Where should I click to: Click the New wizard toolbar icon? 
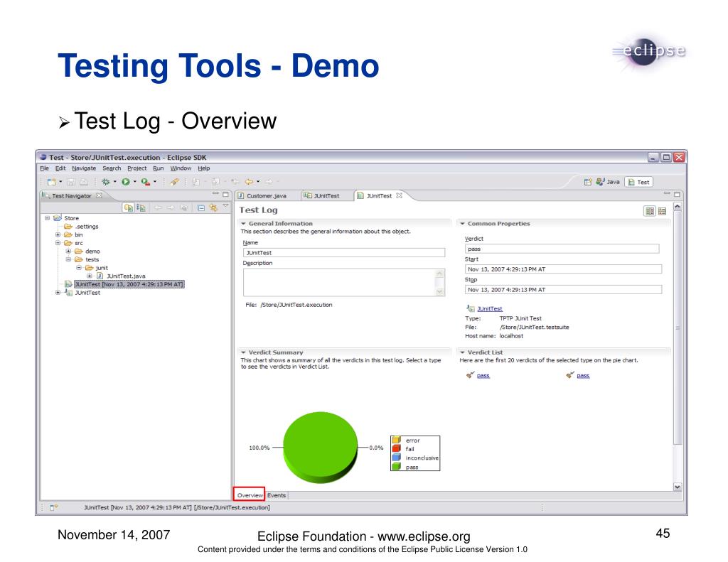coord(51,182)
